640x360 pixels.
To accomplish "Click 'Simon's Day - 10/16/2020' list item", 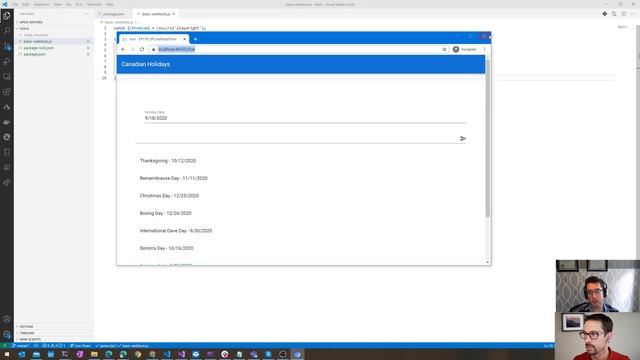I will (x=167, y=248).
